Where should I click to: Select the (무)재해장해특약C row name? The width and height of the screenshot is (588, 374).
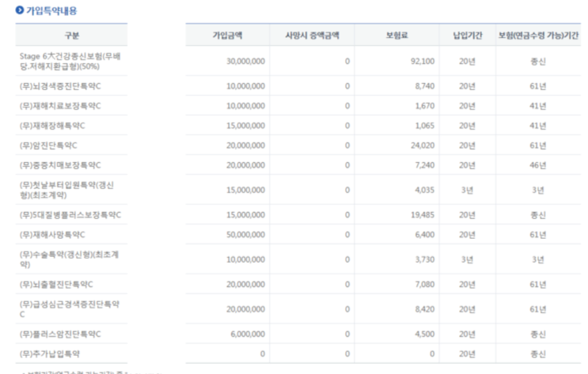[52, 126]
